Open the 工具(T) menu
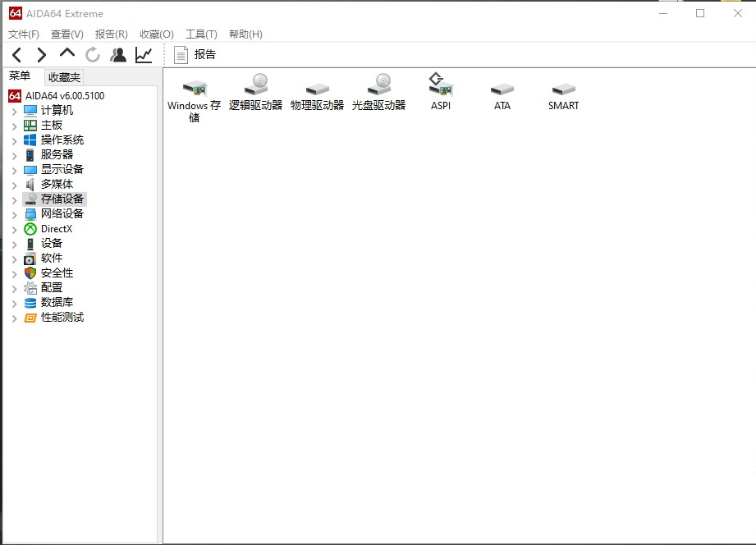Image resolution: width=756 pixels, height=545 pixels. coord(202,34)
